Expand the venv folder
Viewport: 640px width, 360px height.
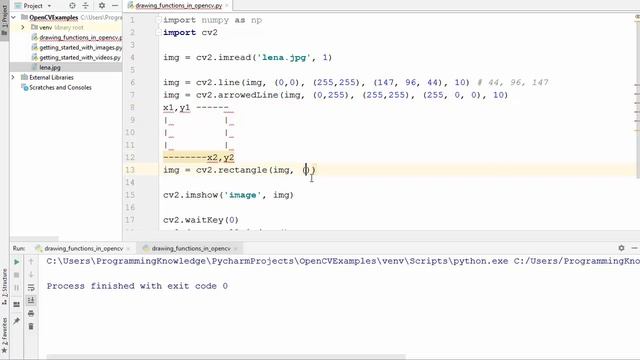23,27
